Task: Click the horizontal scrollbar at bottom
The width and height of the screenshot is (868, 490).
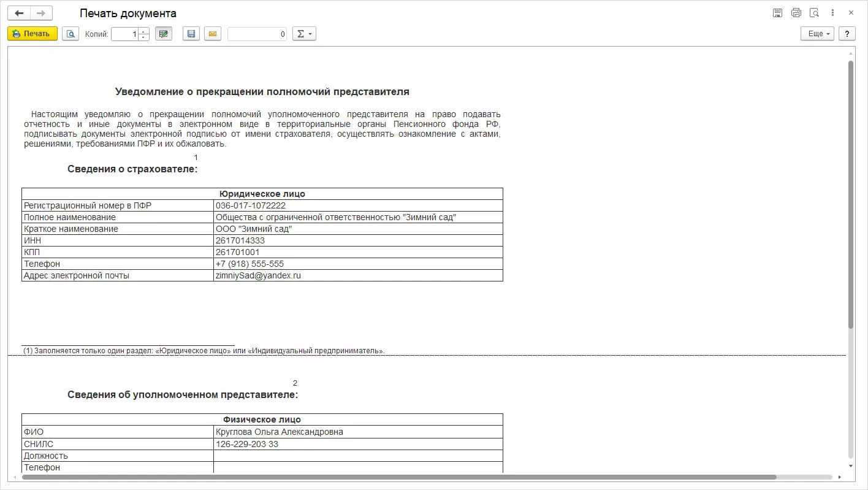Action: (x=399, y=477)
